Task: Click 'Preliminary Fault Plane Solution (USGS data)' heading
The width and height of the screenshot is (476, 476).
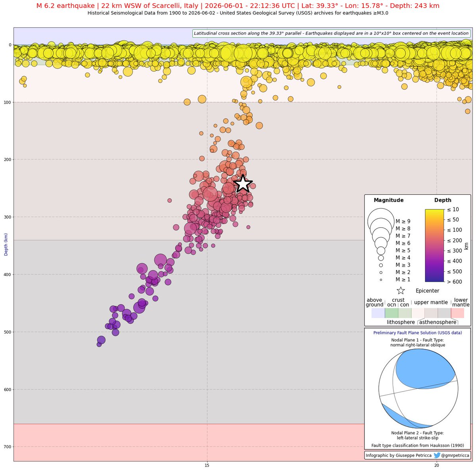Action: coord(418,333)
